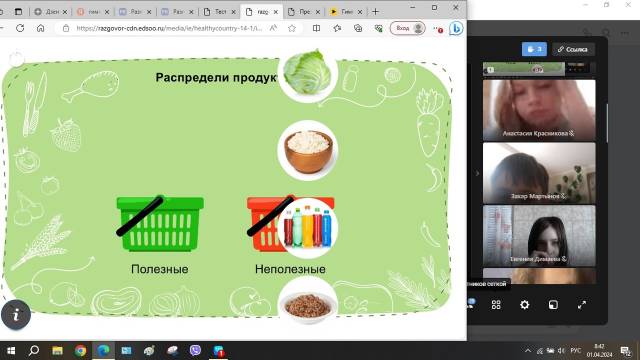This screenshot has width=640, height=360.
Task: Select the cabbage product image
Action: [x=307, y=72]
